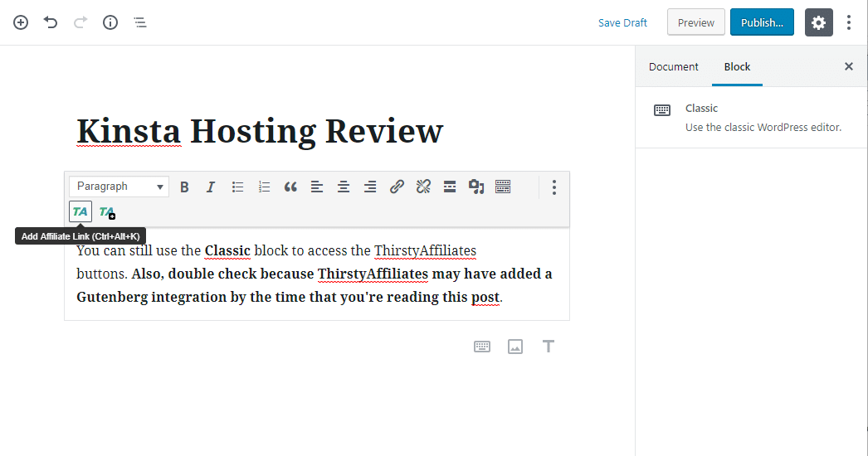868x456 pixels.
Task: Switch to the Document tab
Action: tap(673, 66)
